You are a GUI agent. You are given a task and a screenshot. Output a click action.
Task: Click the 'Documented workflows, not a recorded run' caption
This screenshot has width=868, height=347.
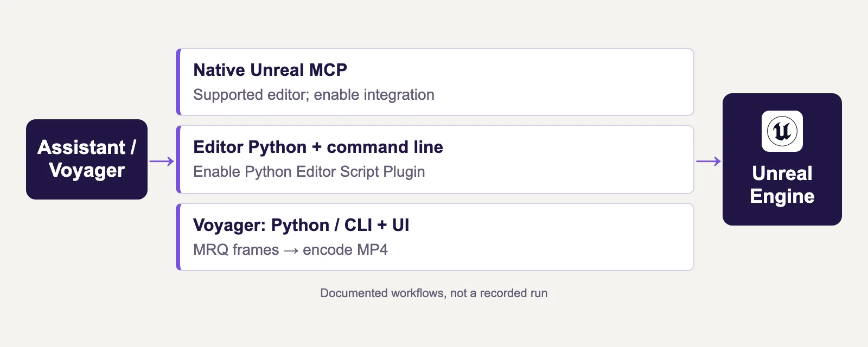[x=434, y=293]
